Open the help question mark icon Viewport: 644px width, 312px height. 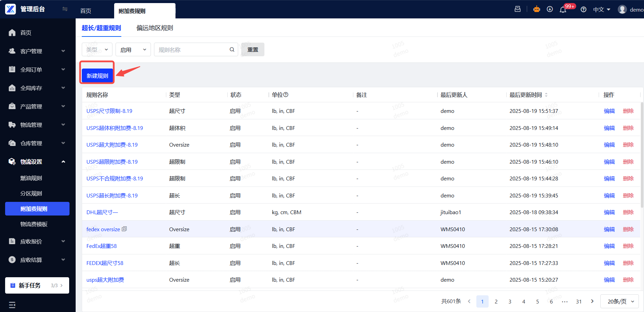583,10
